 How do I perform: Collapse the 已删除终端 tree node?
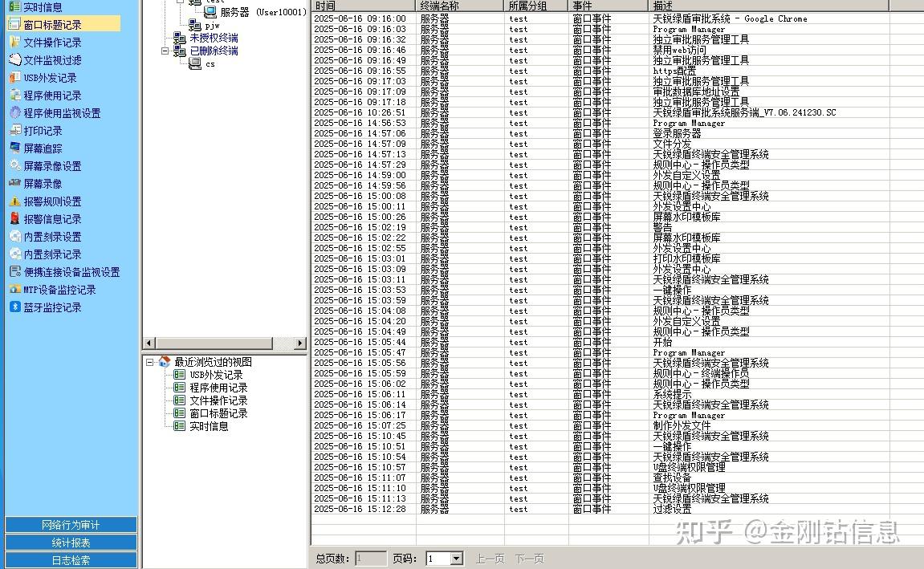165,51
